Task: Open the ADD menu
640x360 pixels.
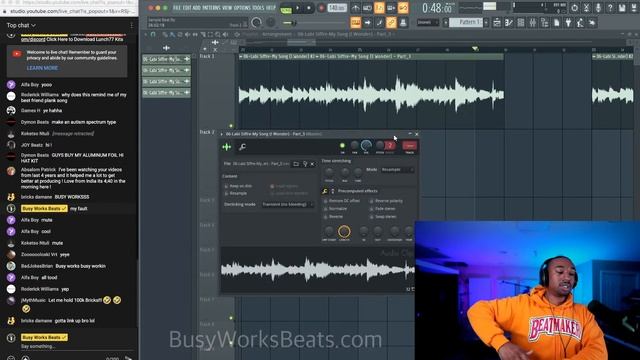Action: coord(196,8)
